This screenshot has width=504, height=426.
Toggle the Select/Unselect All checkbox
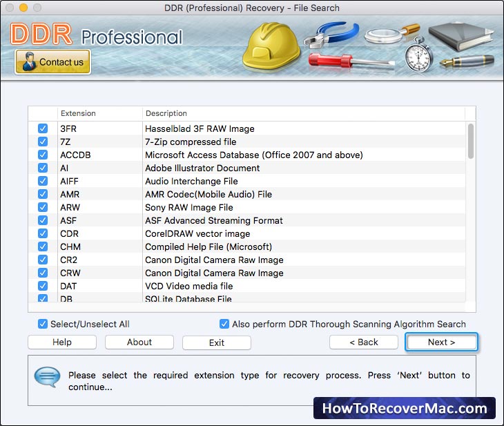[x=43, y=324]
